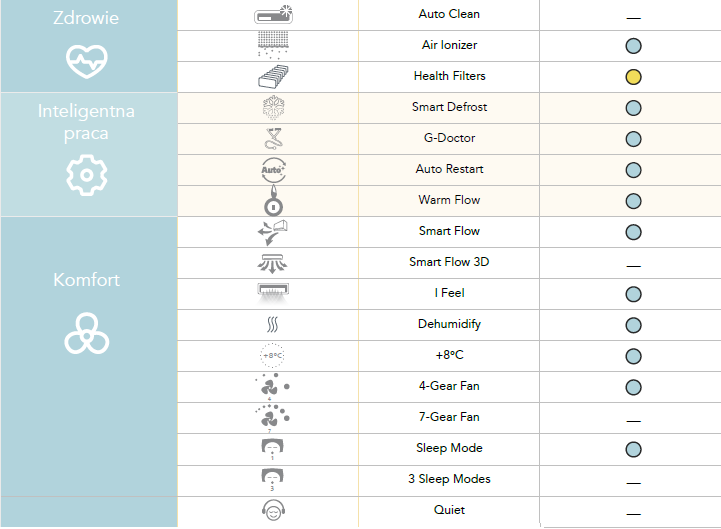Click the Auto Restart icon

272,170
